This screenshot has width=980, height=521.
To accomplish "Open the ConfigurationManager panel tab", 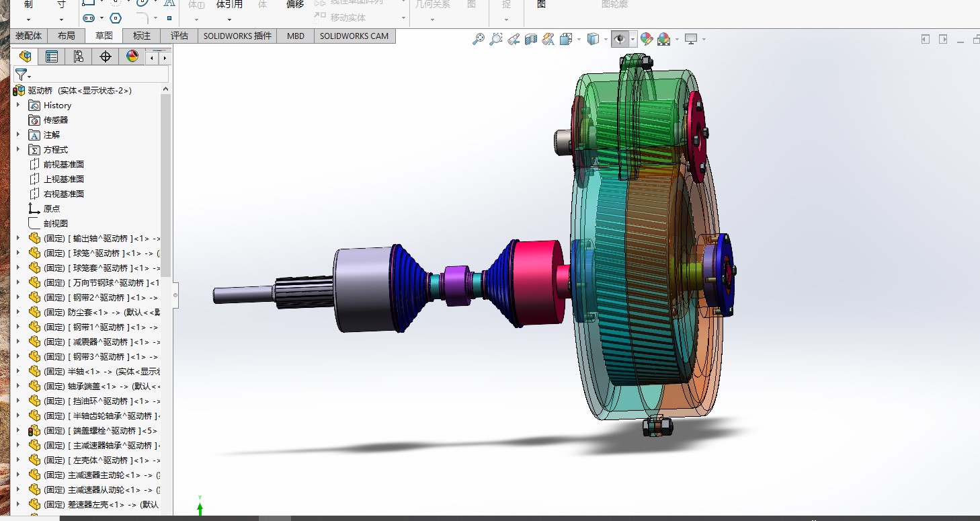I will [79, 56].
